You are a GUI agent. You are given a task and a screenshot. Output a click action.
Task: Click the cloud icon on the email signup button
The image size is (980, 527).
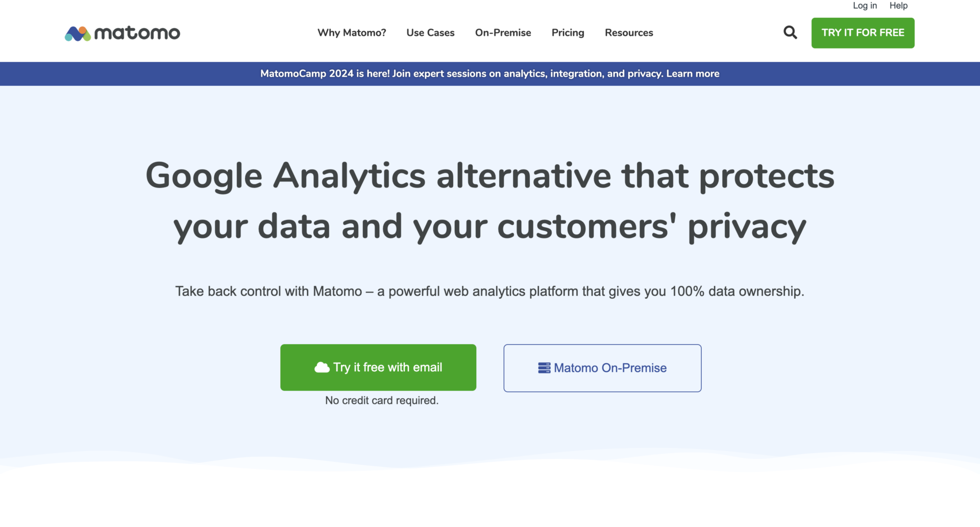click(x=323, y=367)
